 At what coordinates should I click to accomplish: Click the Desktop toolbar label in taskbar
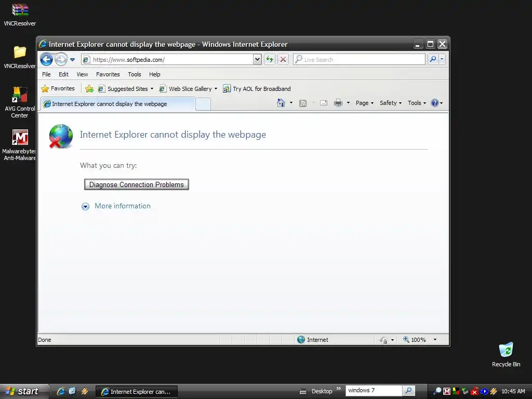coord(322,391)
